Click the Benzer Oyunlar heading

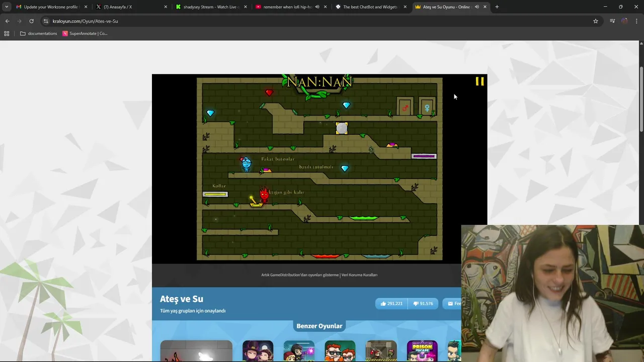[319, 326]
